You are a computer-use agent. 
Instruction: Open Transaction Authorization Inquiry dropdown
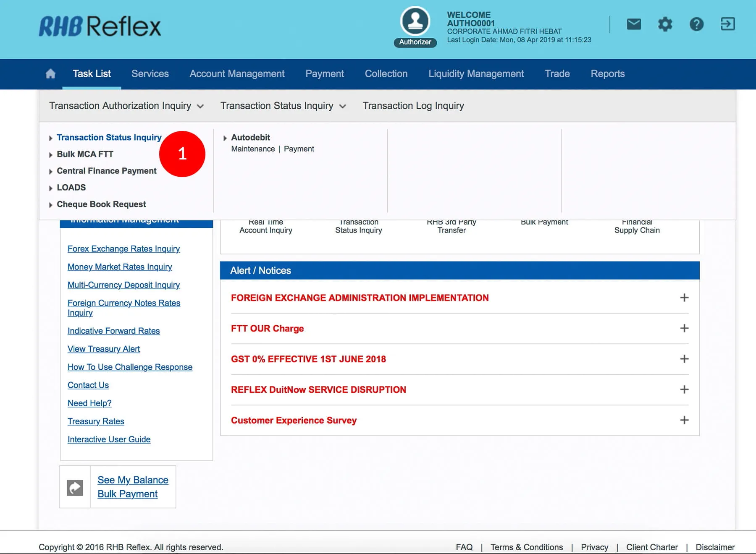point(126,106)
